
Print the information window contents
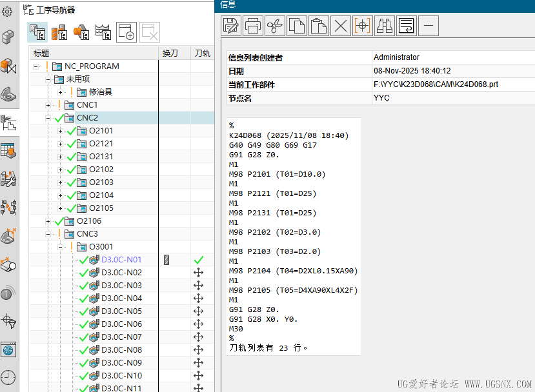[x=252, y=26]
